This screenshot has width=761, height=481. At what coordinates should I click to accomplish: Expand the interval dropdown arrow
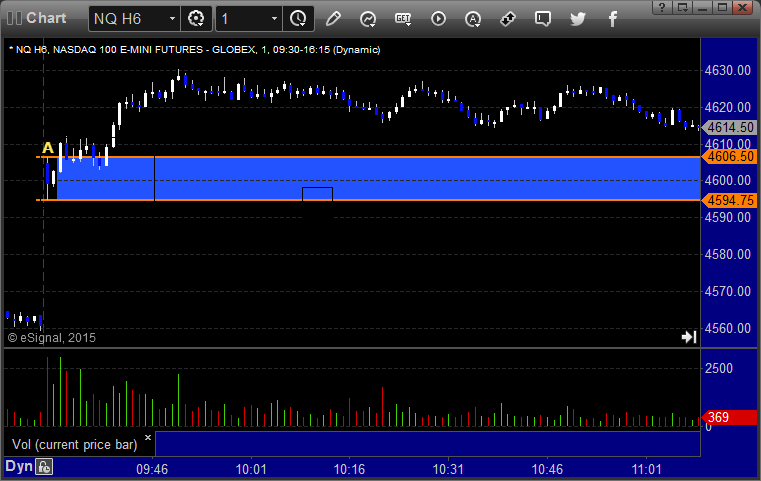[x=274, y=19]
